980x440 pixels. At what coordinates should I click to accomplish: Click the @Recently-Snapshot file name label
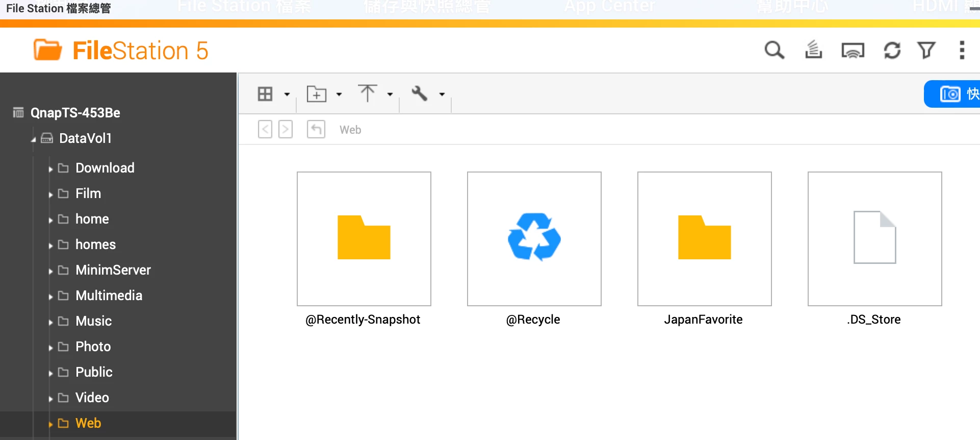point(363,320)
